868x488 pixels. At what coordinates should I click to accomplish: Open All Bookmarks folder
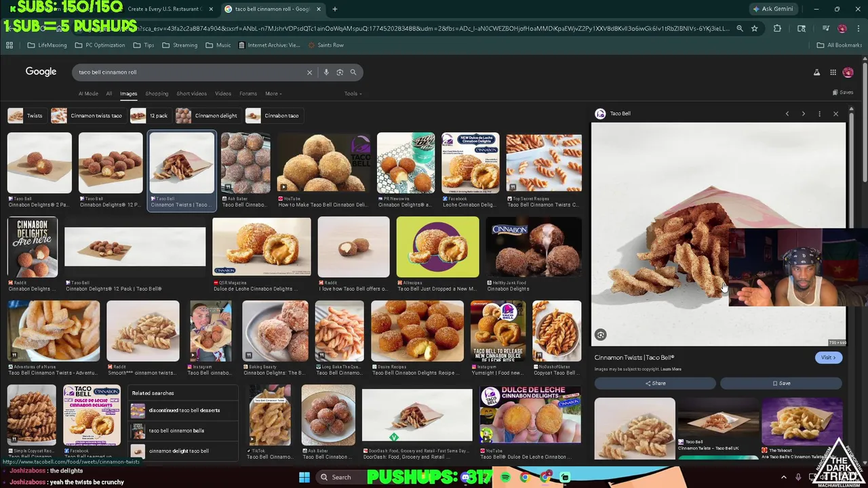pos(840,45)
